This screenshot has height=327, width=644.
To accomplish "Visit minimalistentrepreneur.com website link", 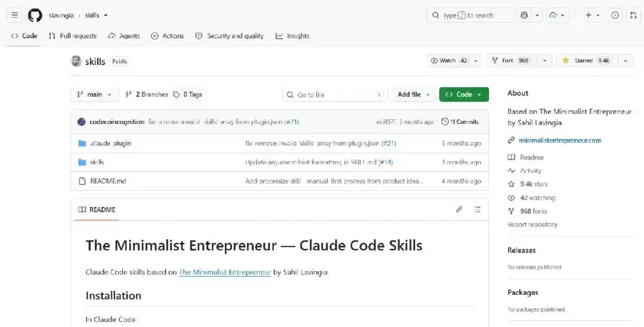I will coord(560,140).
